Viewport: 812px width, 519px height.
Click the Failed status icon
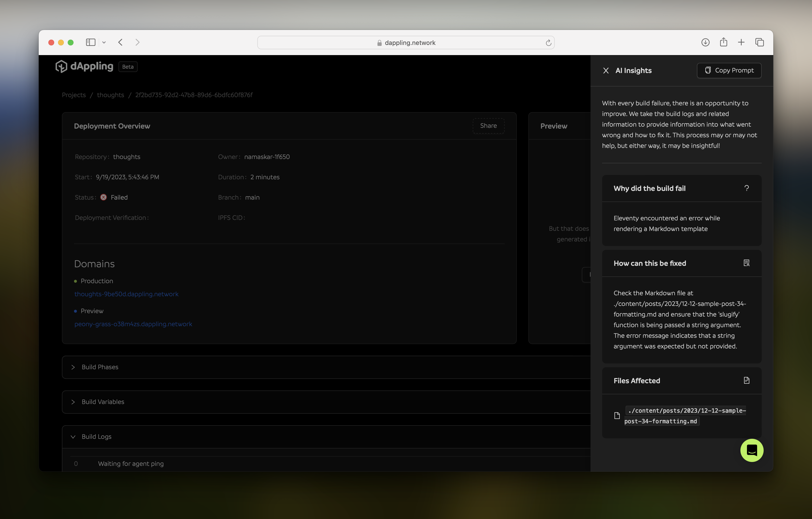[103, 197]
